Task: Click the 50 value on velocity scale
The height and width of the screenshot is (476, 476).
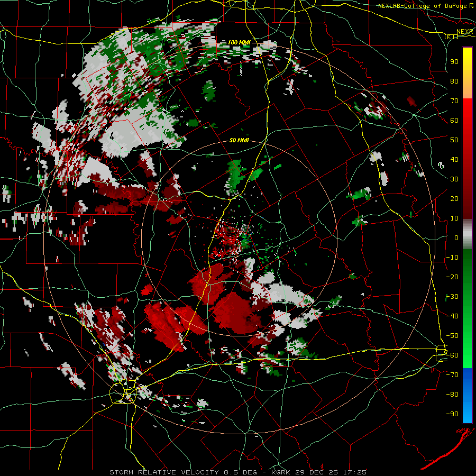Action: (x=454, y=140)
